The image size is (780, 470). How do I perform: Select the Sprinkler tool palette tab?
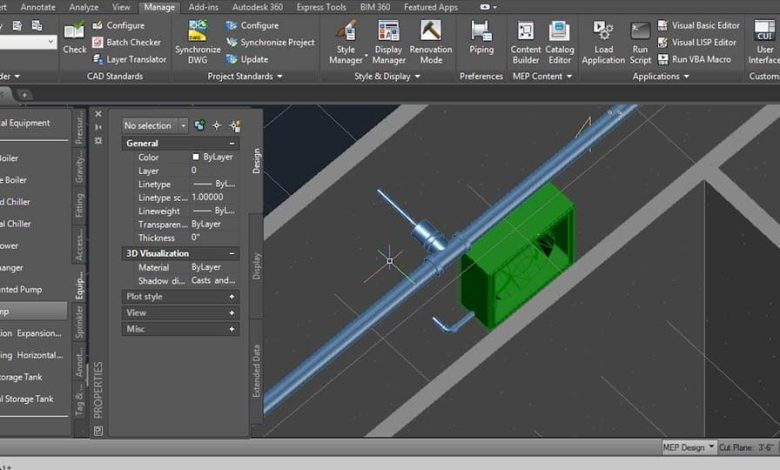point(80,322)
